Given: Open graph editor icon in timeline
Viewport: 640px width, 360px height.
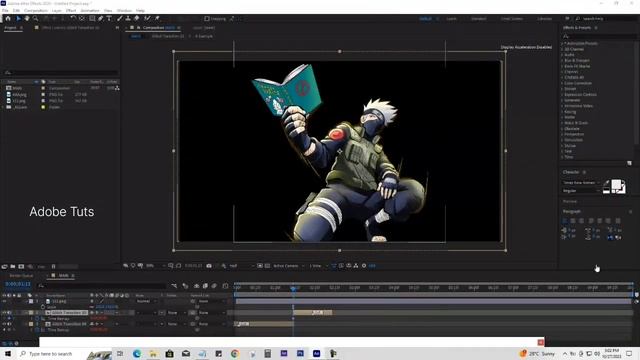Looking at the screenshot, I should [x=225, y=286].
